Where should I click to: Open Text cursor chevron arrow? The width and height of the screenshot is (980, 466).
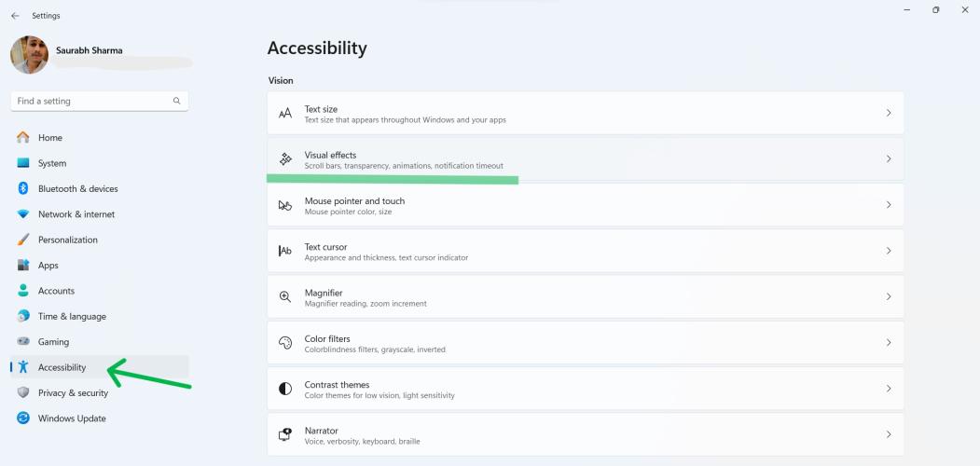(x=889, y=251)
